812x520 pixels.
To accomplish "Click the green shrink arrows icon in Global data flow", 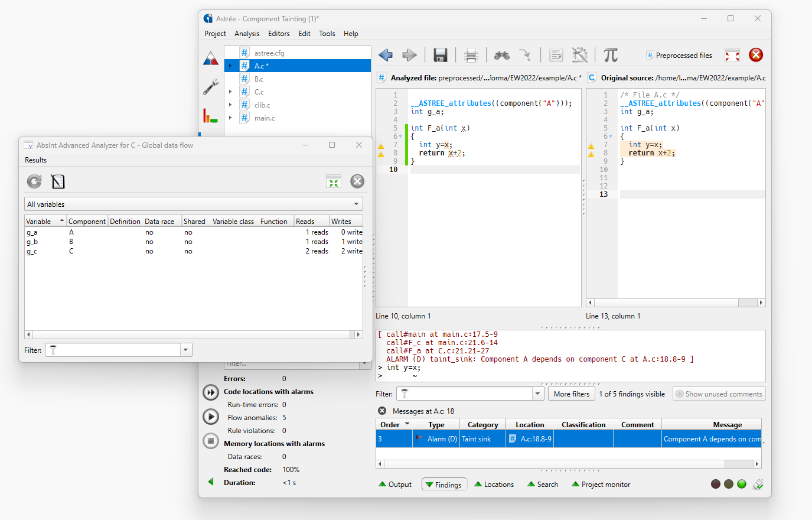I will click(x=334, y=181).
